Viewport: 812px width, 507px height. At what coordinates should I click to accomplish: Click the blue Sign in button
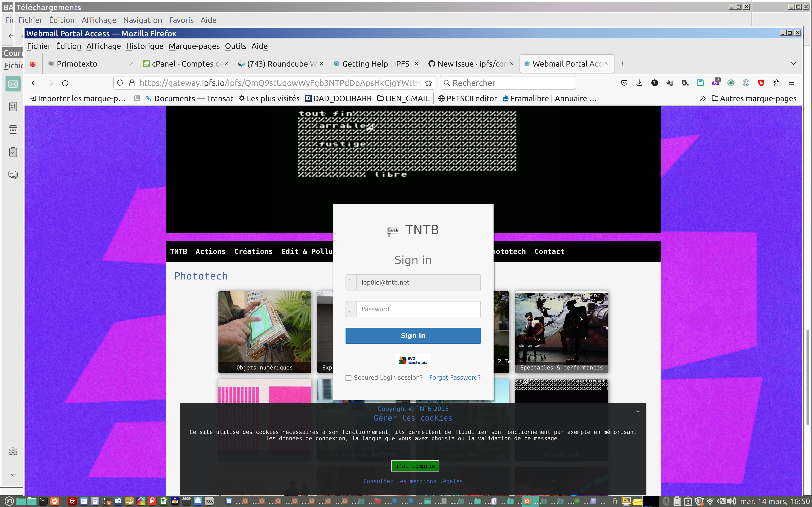tap(413, 336)
